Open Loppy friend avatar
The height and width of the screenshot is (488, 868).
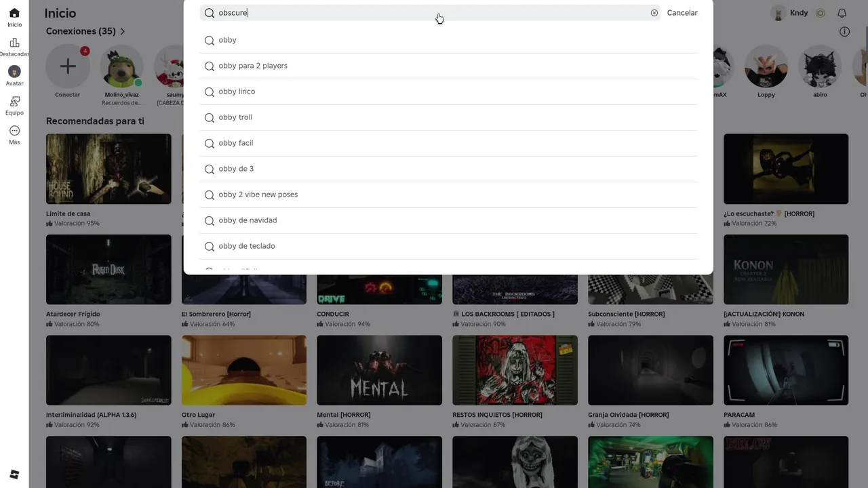pyautogui.click(x=766, y=66)
